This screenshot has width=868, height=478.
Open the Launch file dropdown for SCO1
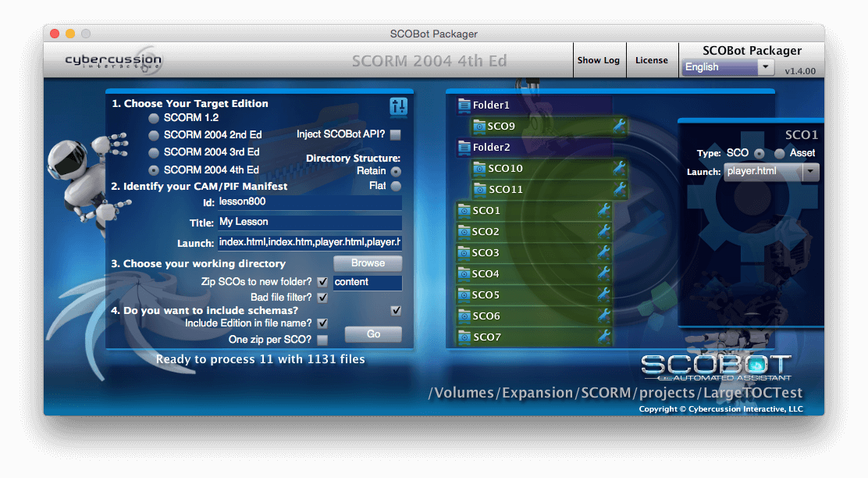(810, 172)
